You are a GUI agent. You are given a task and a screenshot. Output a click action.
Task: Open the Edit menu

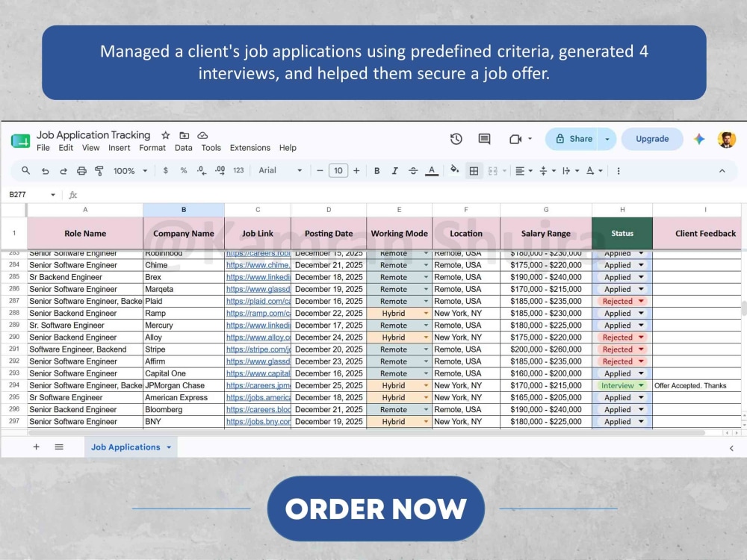pyautogui.click(x=66, y=148)
